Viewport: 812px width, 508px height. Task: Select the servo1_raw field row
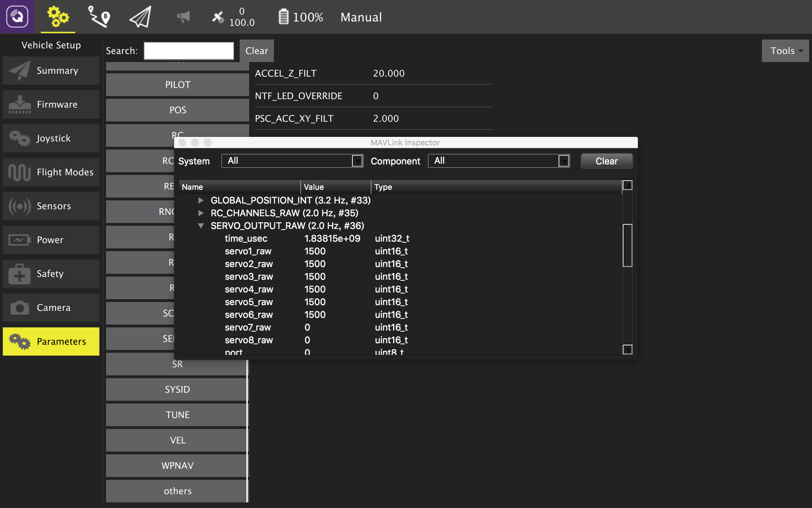pyautogui.click(x=400, y=251)
